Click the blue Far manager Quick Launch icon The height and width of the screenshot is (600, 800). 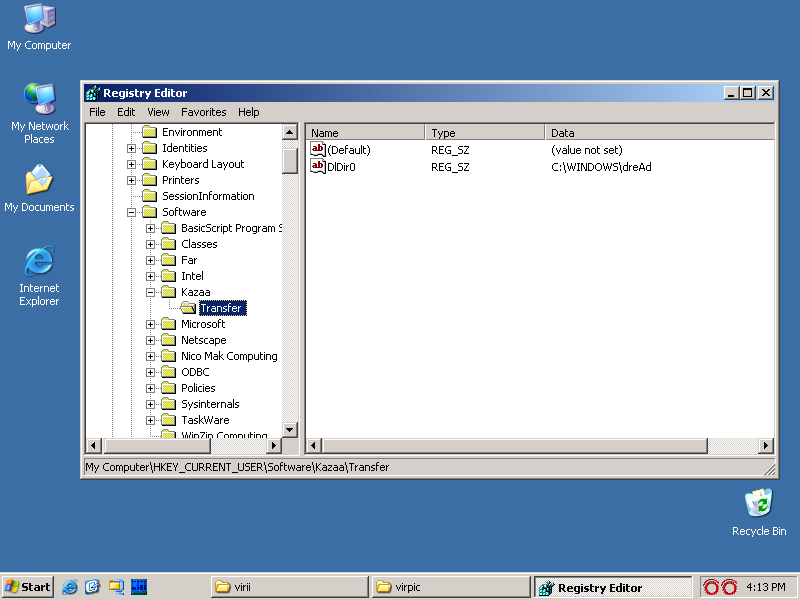[139, 587]
